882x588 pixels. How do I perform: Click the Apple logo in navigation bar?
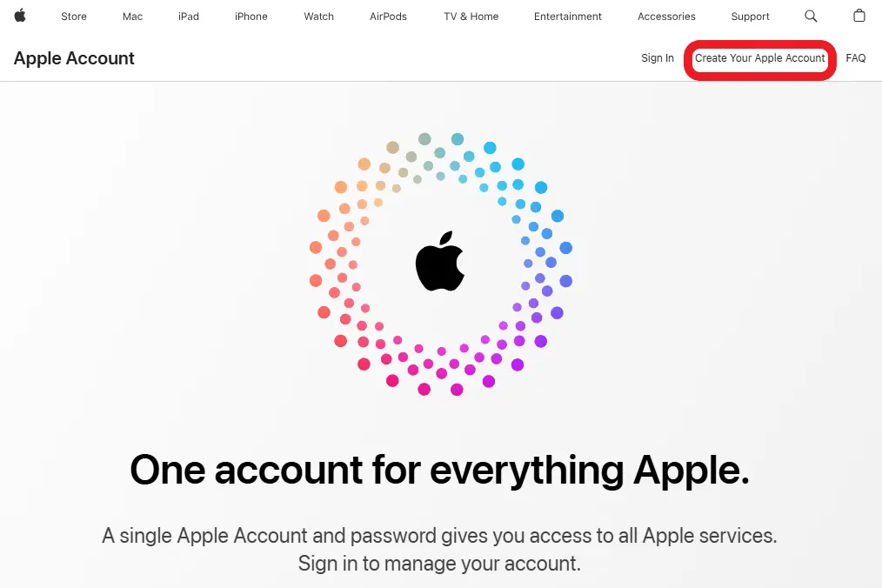click(20, 15)
